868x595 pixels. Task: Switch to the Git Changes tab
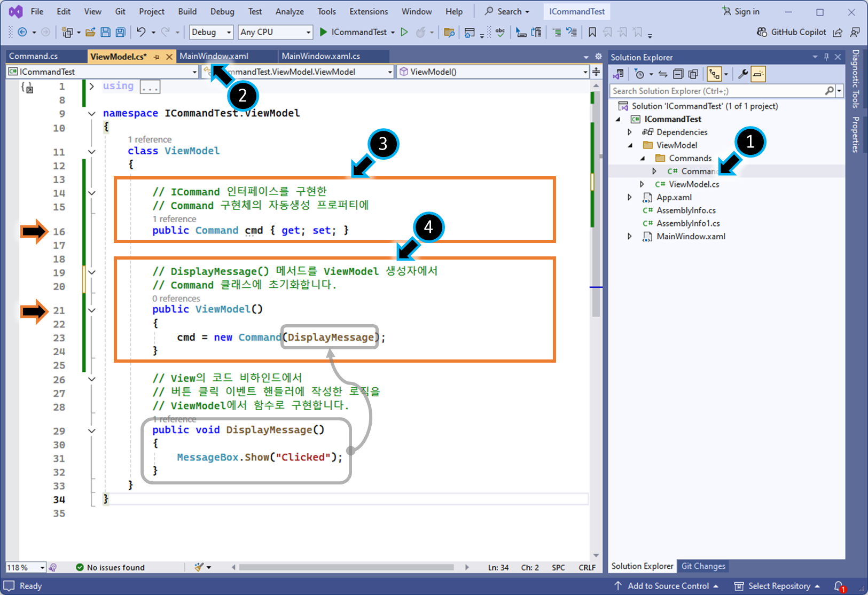[x=703, y=566]
